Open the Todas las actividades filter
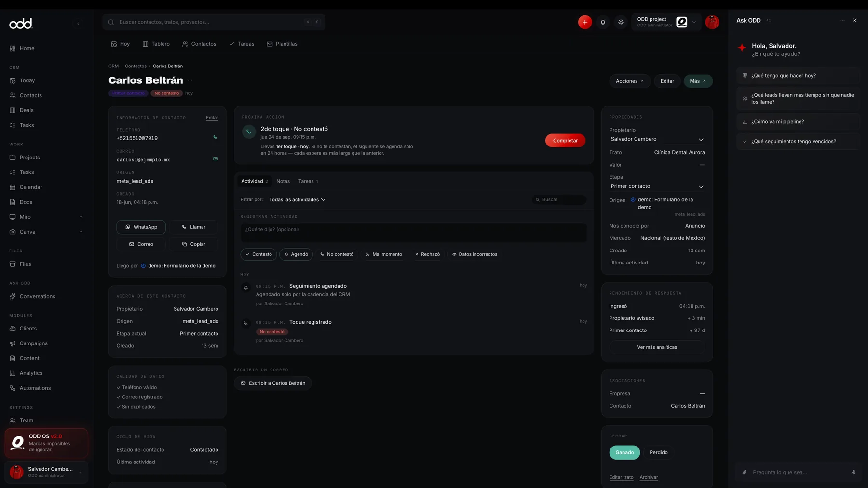Viewport: 868px width, 488px height. (297, 200)
